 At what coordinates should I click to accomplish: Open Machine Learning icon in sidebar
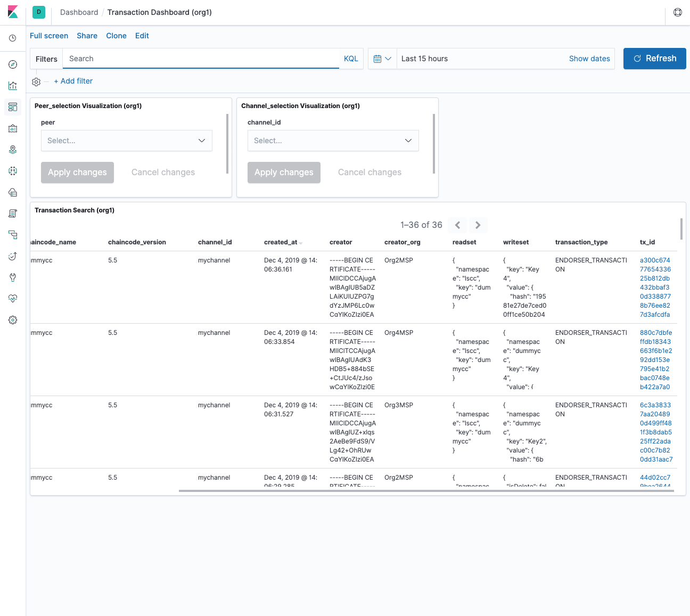pos(13,171)
